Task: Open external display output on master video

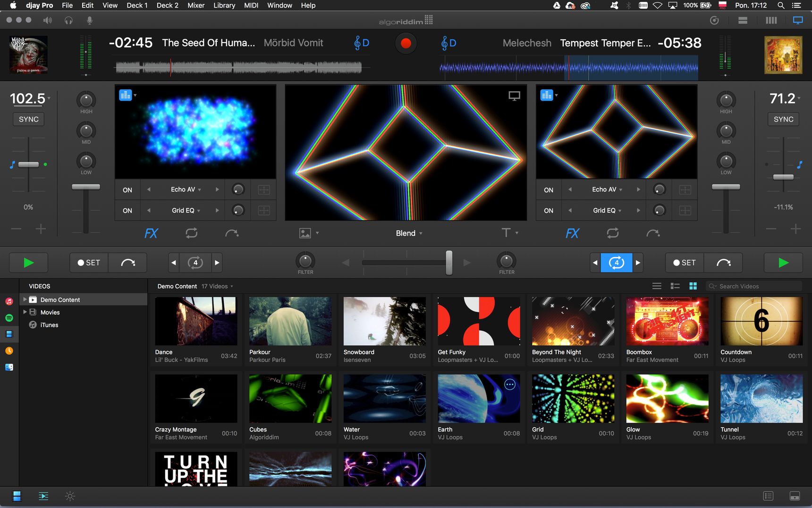Action: (514, 96)
